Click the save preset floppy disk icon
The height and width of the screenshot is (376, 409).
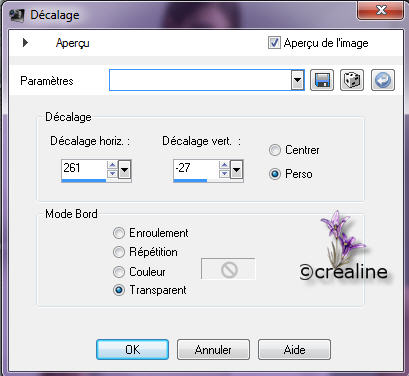click(x=322, y=80)
